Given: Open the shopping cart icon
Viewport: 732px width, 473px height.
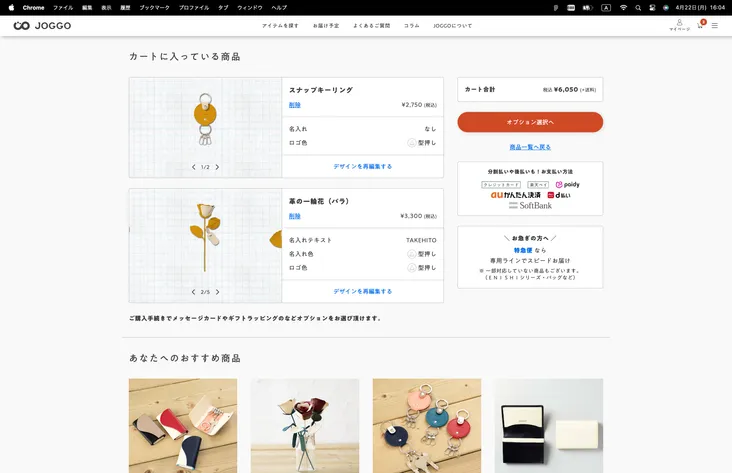Looking at the screenshot, I should click(700, 25).
